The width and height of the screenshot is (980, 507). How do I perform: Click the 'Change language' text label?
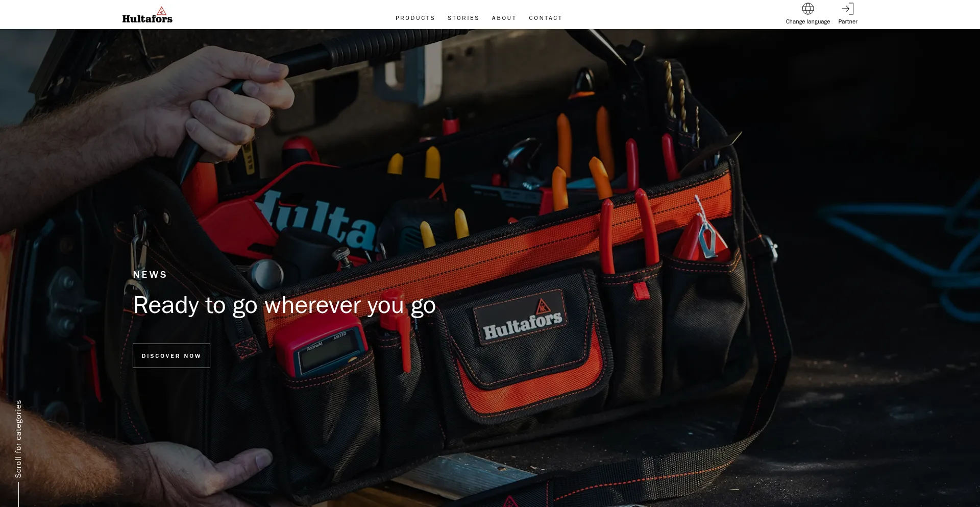(807, 21)
